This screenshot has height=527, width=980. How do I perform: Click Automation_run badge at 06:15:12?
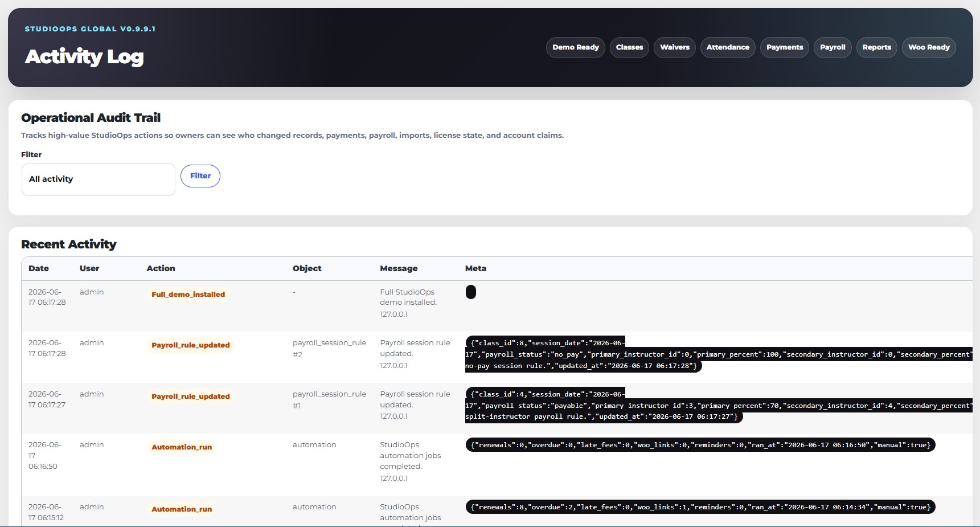coord(182,509)
